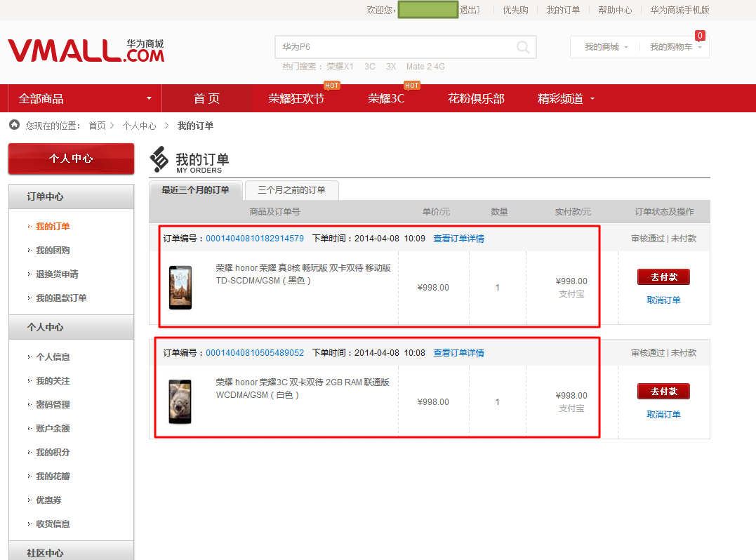Switch to the 三个月之前的订单 tab
Image resolution: width=756 pixels, height=560 pixels.
click(x=292, y=190)
